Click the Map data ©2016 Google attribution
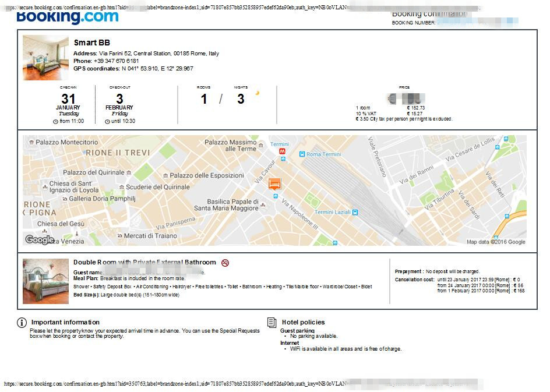 (x=496, y=242)
